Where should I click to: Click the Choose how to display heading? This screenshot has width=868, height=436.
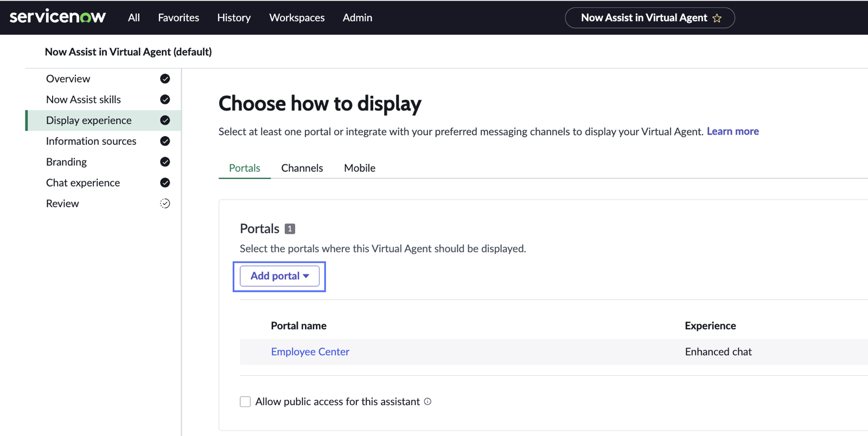pos(320,103)
